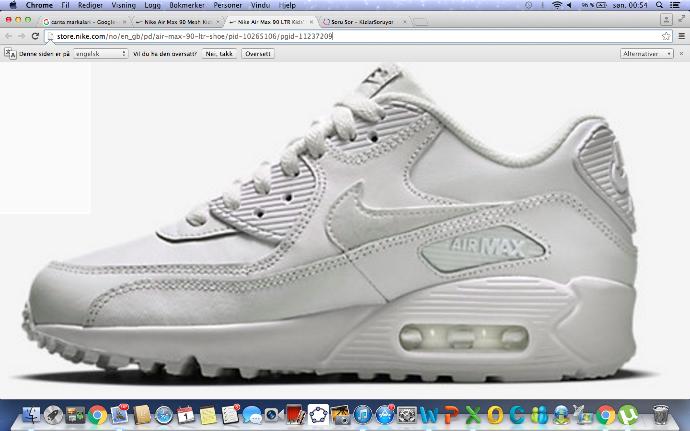Close the translation bar
The width and height of the screenshot is (690, 431).
(681, 53)
